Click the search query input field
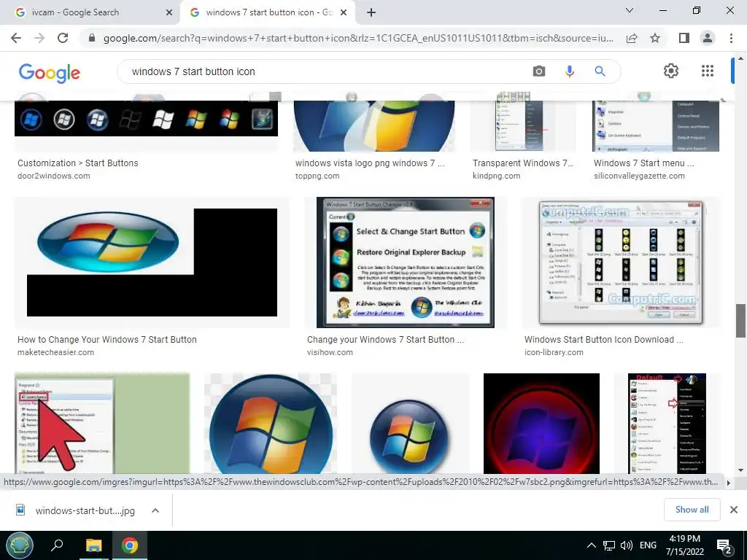 324,71
